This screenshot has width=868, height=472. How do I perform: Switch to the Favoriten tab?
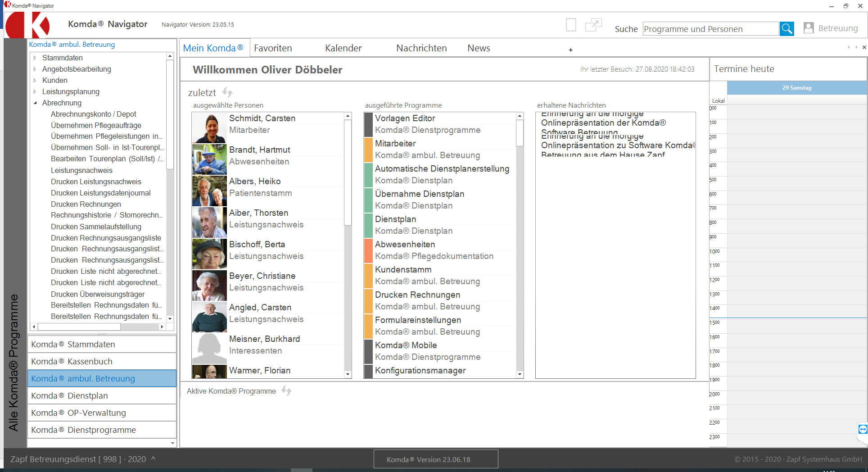(x=273, y=48)
